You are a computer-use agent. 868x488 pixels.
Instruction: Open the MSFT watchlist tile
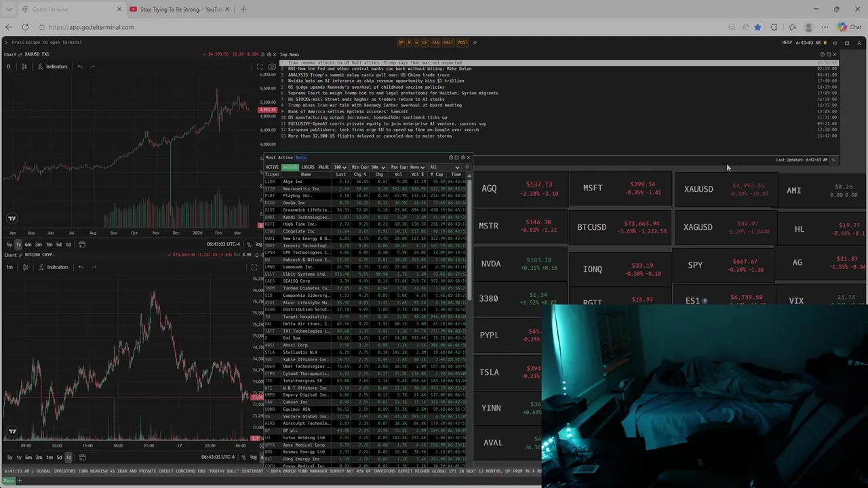point(620,188)
